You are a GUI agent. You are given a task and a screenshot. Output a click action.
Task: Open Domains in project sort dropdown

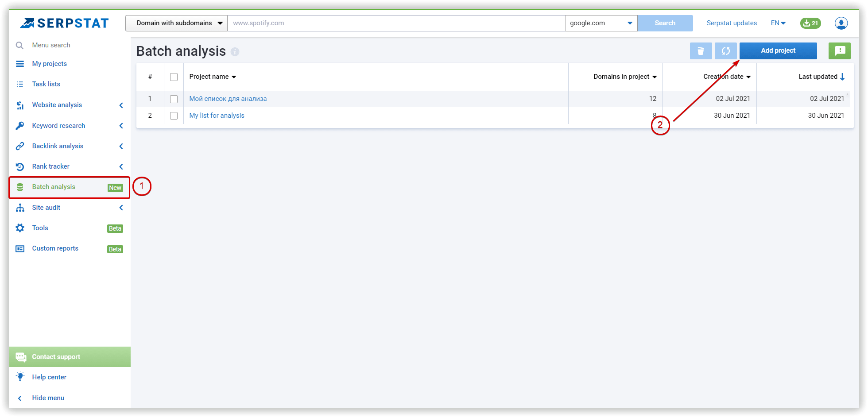[655, 77]
